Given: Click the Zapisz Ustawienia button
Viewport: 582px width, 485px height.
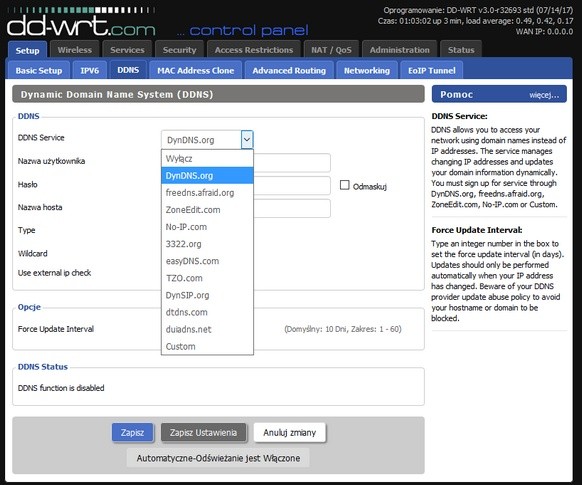Looking at the screenshot, I should (x=203, y=432).
